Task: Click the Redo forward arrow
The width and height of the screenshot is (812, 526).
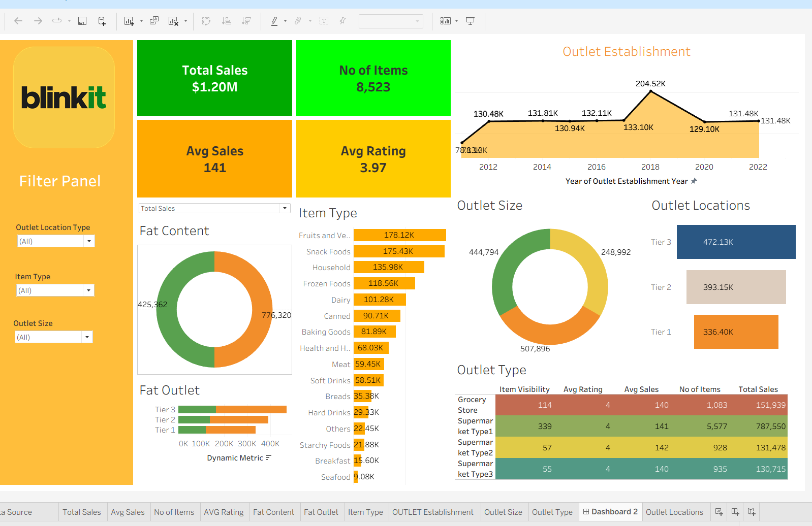Action: (x=38, y=21)
